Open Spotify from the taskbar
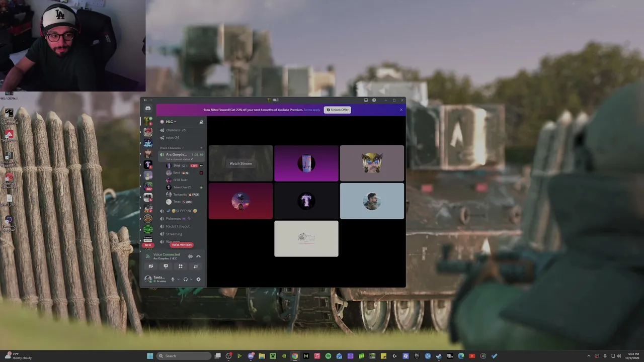This screenshot has height=362, width=644. (328, 356)
